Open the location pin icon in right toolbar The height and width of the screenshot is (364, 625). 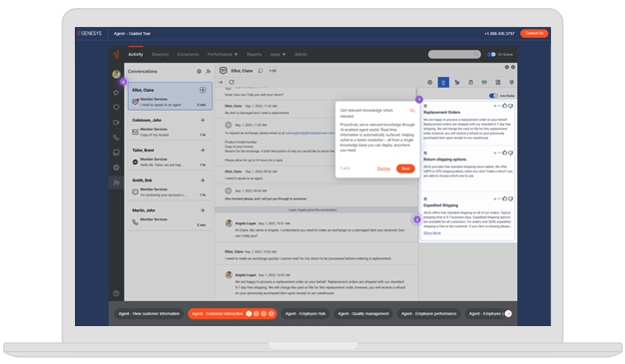tap(511, 82)
